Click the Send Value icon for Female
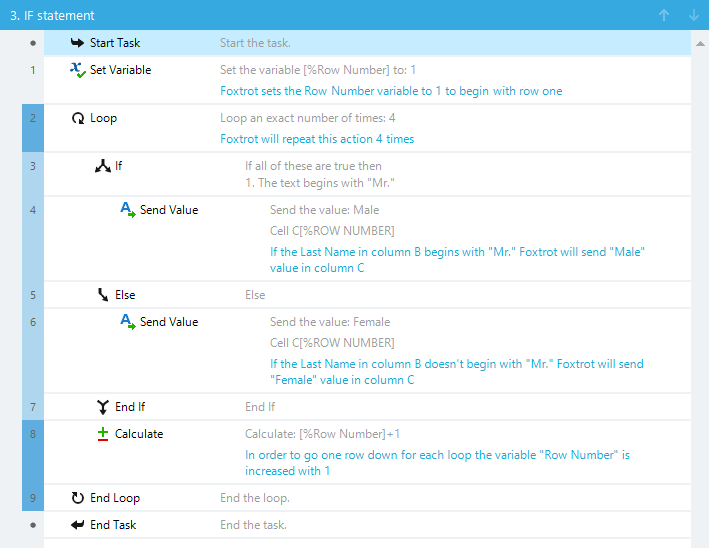Viewport: 709px width, 548px height. click(128, 322)
